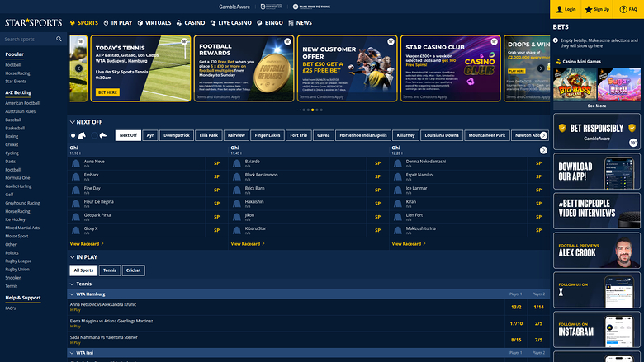
Task: Open the Download Our App banner
Action: (597, 171)
